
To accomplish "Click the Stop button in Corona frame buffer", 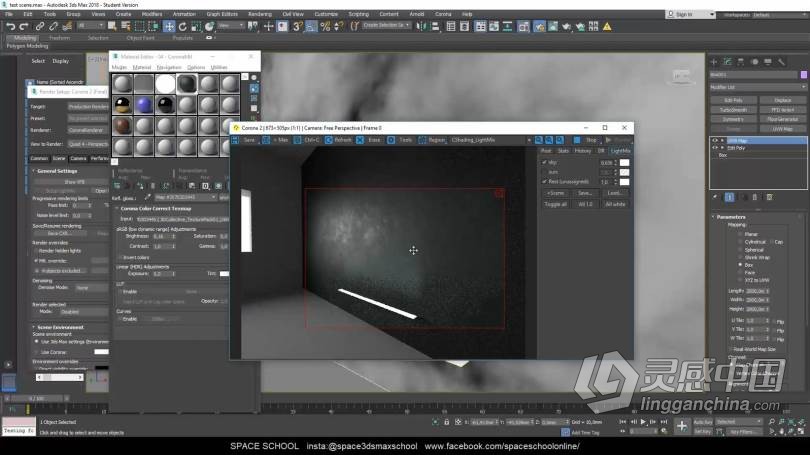I will [586, 140].
